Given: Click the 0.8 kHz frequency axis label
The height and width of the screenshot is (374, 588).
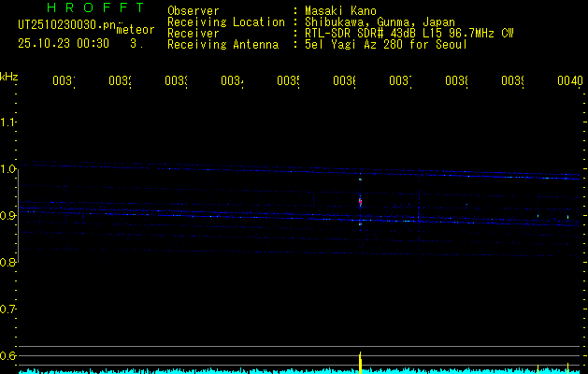Looking at the screenshot, I should (x=9, y=263).
